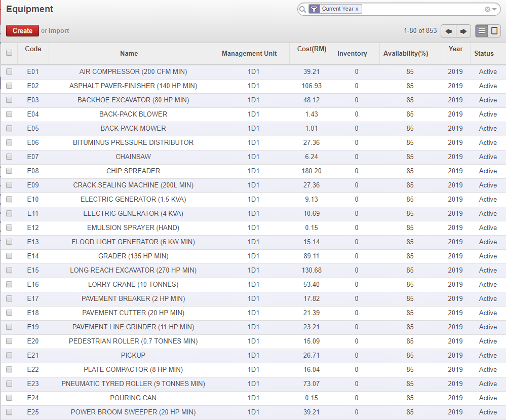Switch to list view
This screenshot has height=420, width=506.
[482, 31]
